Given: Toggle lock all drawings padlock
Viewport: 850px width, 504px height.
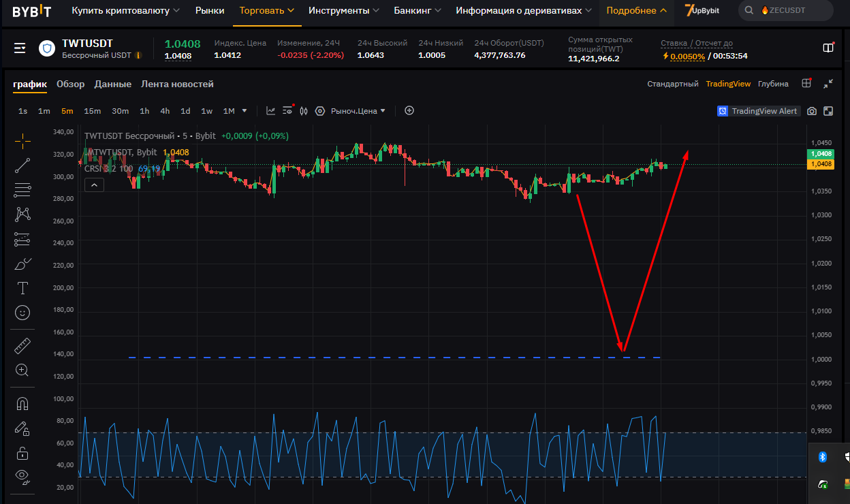Looking at the screenshot, I should (22, 453).
